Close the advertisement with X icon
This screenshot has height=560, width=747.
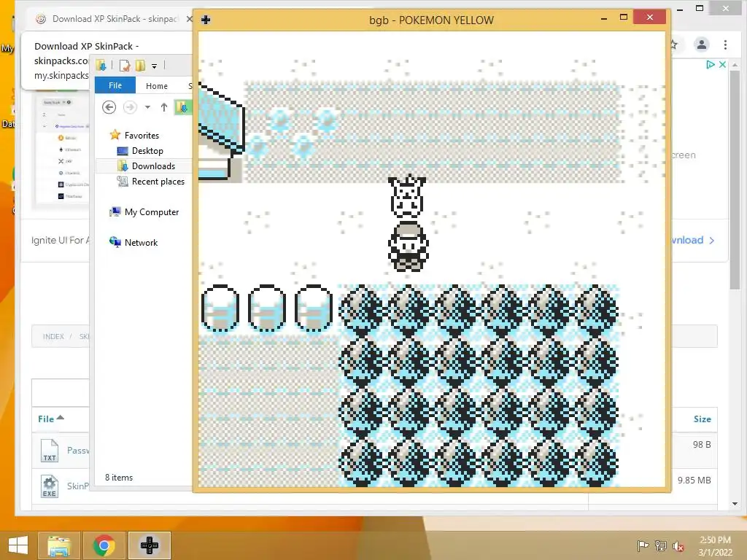point(722,64)
